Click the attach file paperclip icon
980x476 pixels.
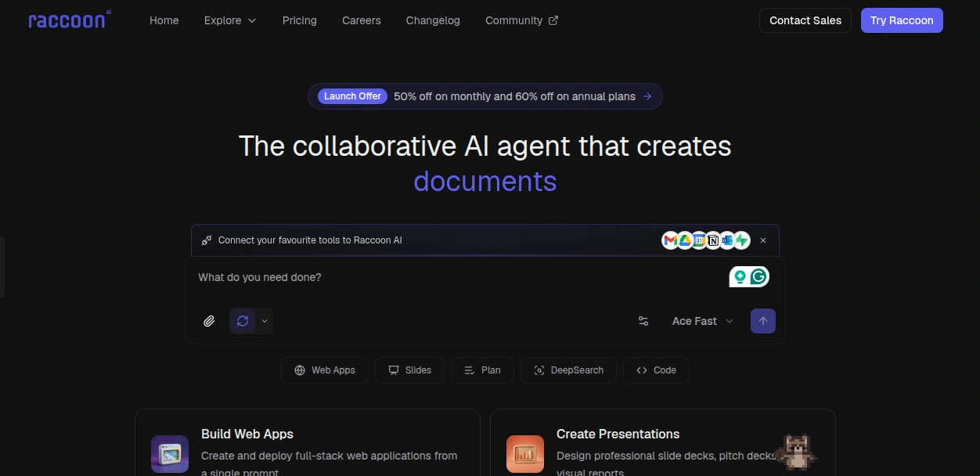(209, 321)
